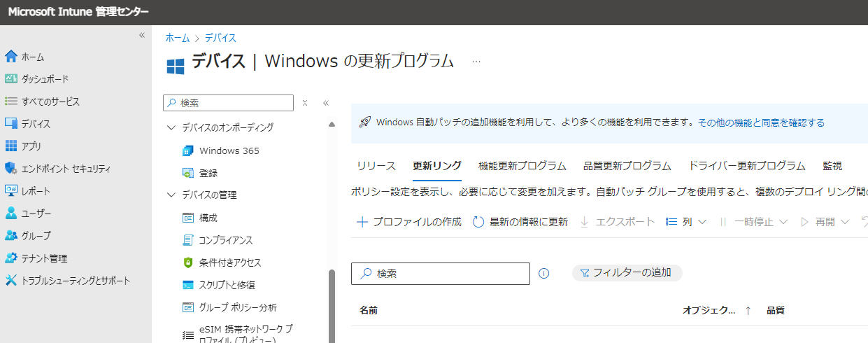Click Microsoft Intune 管理センター title

tap(78, 12)
